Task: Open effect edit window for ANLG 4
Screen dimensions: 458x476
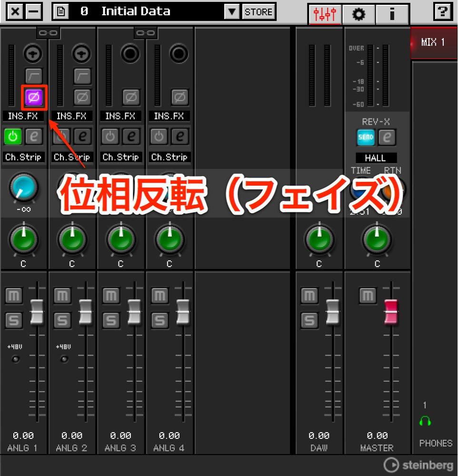Action: pyautogui.click(x=180, y=136)
